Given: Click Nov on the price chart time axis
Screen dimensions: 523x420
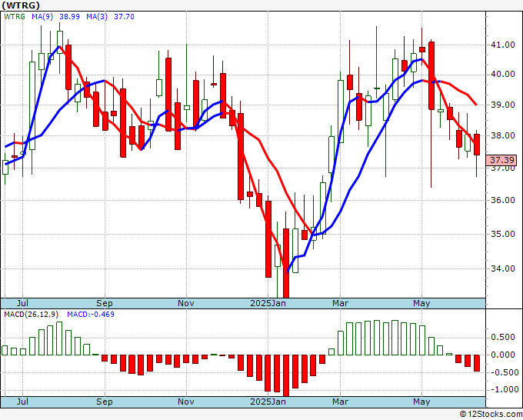Looking at the screenshot, I should 186,303.
